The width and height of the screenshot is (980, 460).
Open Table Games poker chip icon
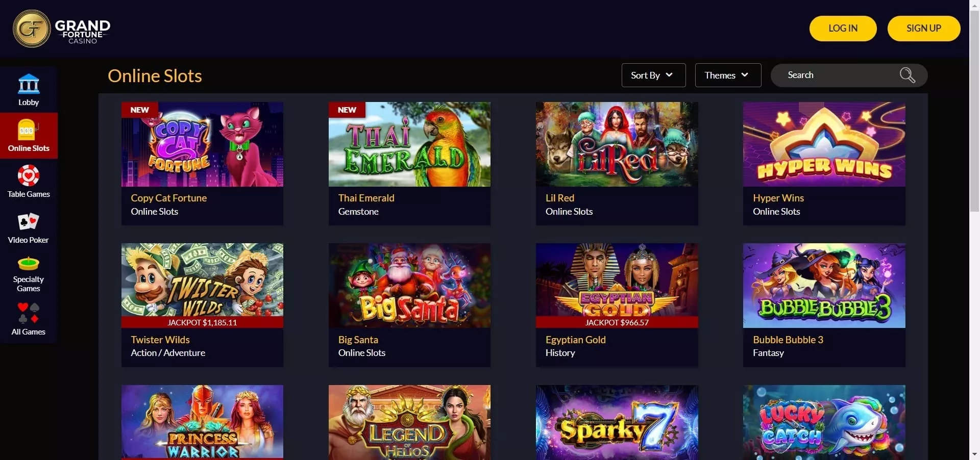(29, 175)
